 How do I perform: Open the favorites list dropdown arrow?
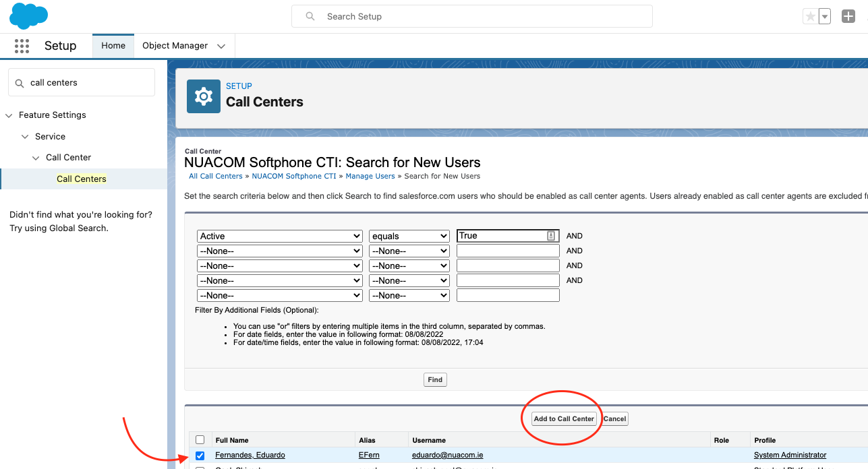[825, 17]
